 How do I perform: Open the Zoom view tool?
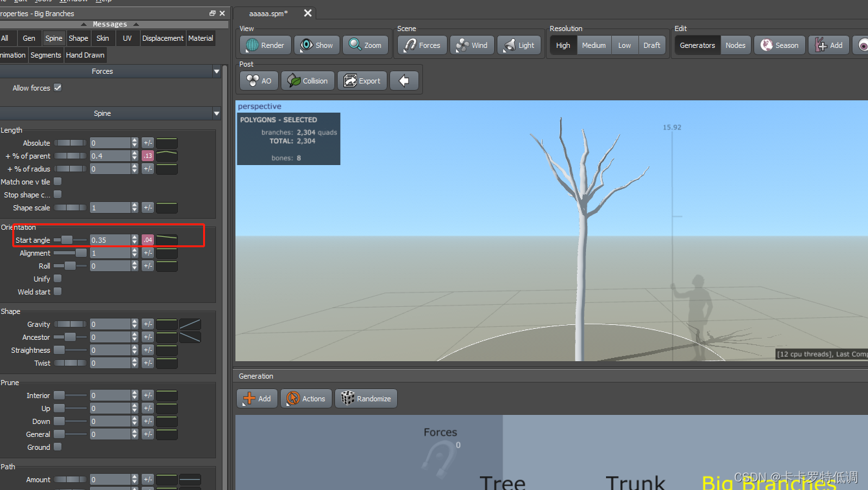point(365,45)
